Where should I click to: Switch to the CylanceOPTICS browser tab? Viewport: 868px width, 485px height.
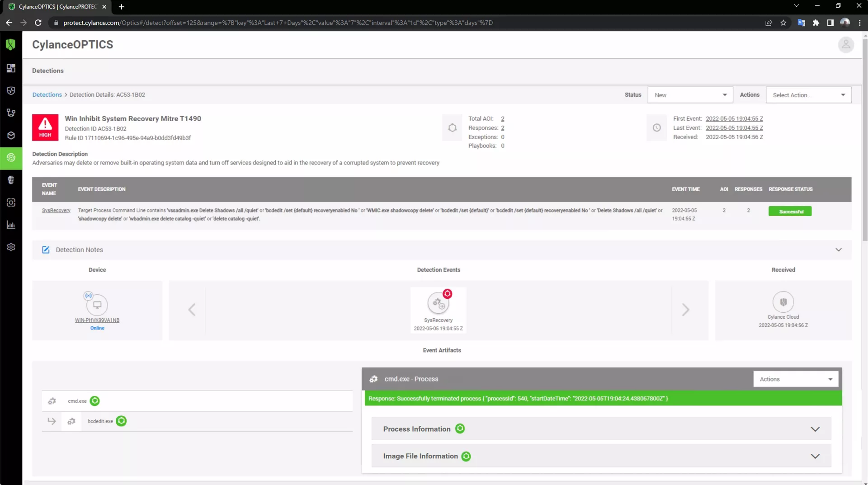pos(57,7)
